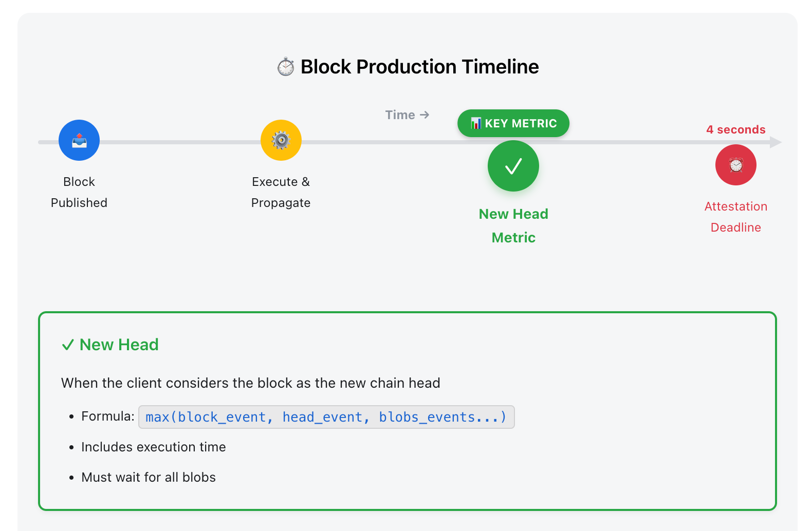Click the bar chart icon in KEY METRIC badge
This screenshot has width=812, height=531.
pyautogui.click(x=476, y=123)
